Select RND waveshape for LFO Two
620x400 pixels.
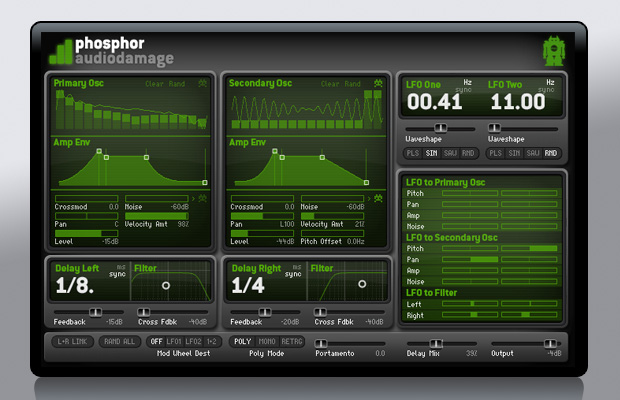click(551, 153)
